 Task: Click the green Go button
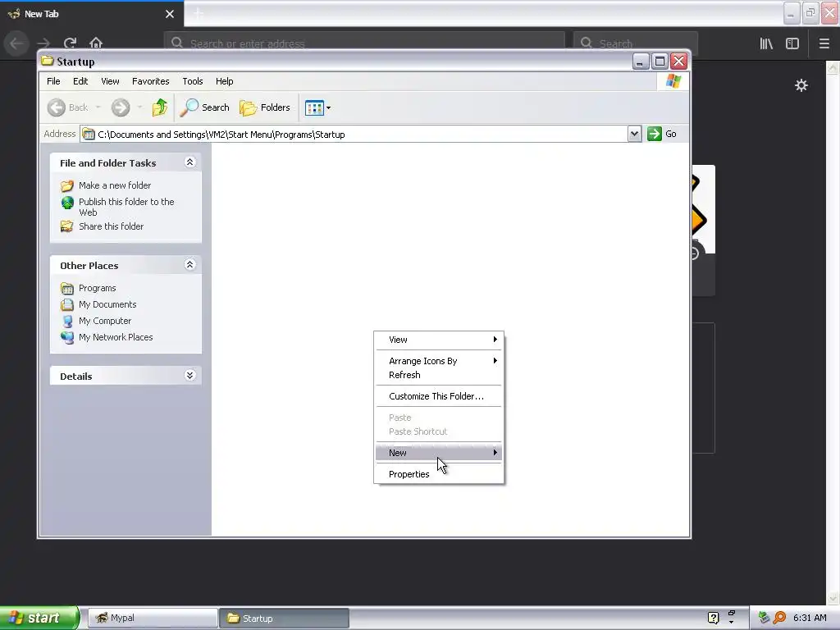click(x=662, y=134)
